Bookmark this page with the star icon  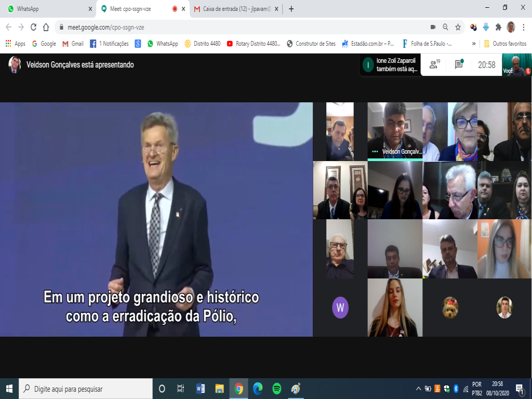[x=458, y=27]
